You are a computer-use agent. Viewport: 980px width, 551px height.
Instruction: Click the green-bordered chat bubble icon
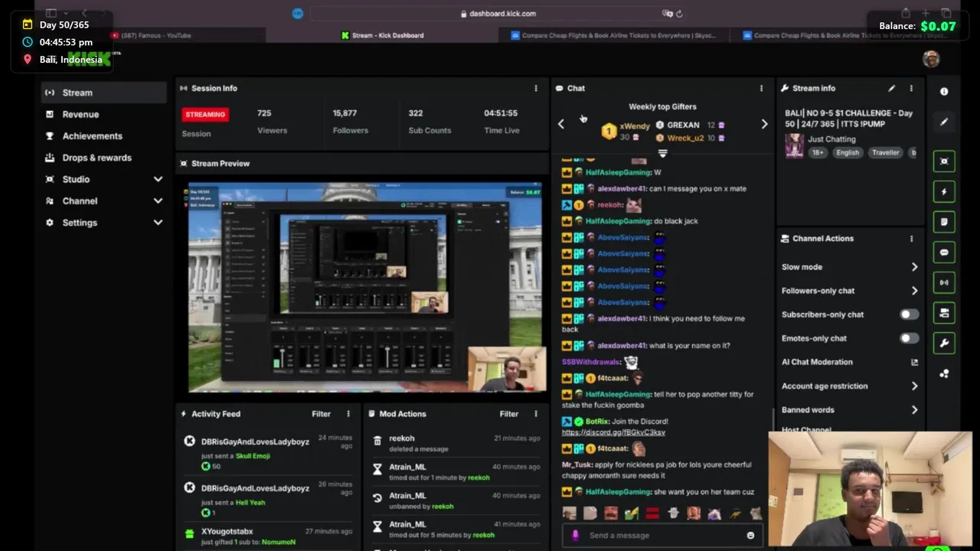[944, 253]
